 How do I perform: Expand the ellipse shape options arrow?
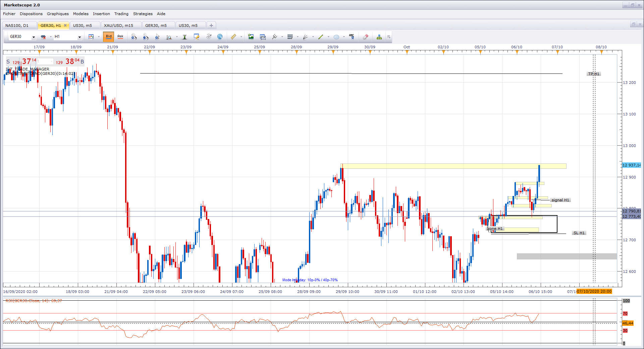[x=344, y=37]
